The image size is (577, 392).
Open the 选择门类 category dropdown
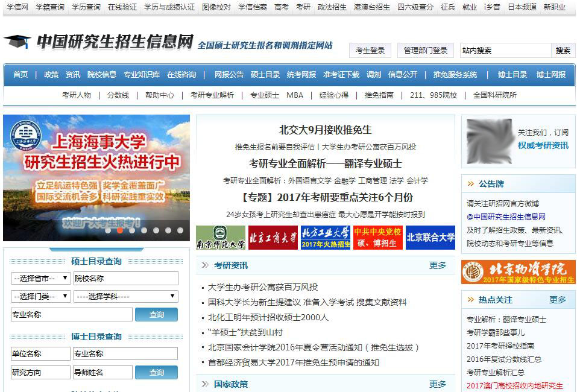(39, 296)
